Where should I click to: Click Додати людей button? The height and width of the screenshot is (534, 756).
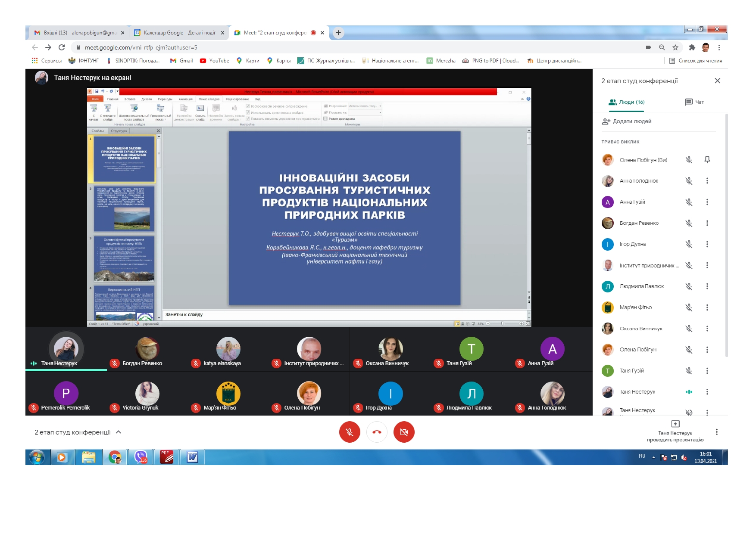[627, 121]
